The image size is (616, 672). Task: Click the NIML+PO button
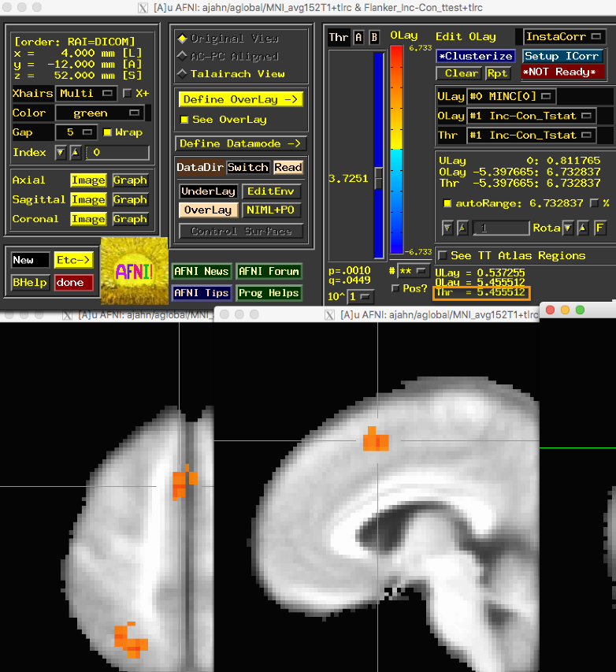[271, 210]
